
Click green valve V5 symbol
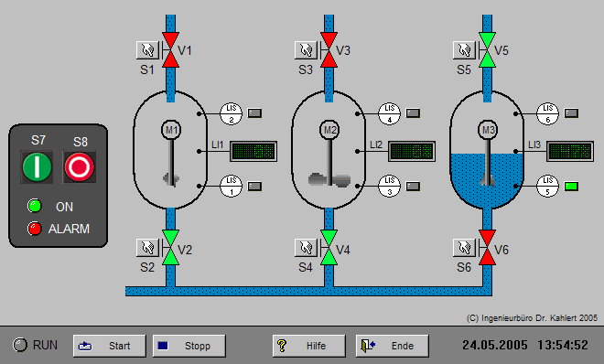click(487, 50)
